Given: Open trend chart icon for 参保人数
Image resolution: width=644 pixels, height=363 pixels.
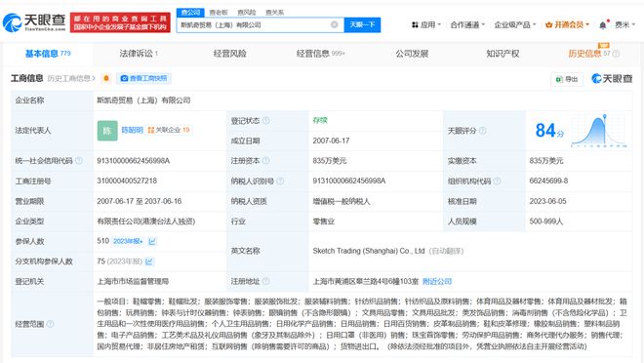Looking at the screenshot, I should point(152,241).
